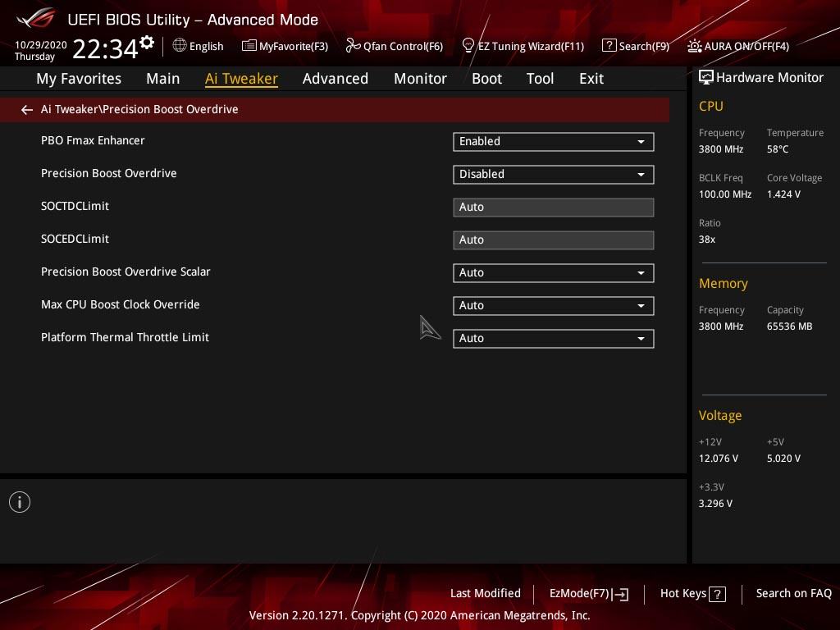Click the 10/29/2020 date text
The image size is (840, 630).
41,44
